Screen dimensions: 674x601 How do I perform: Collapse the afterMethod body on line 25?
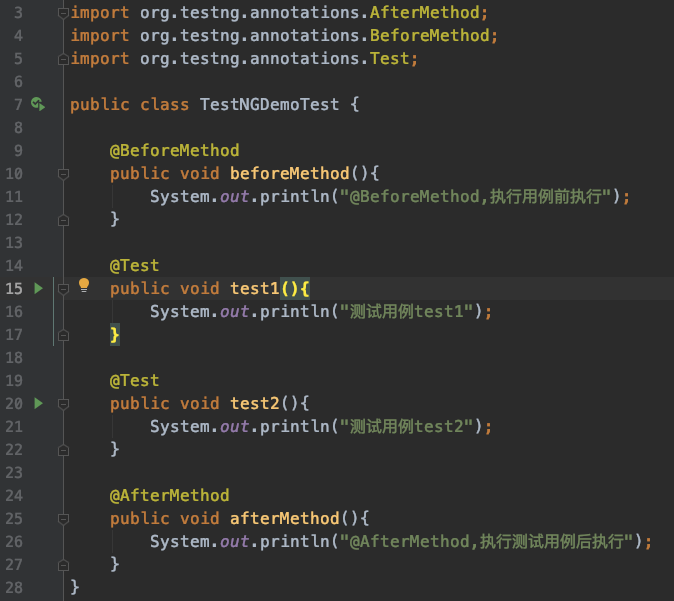[x=63, y=519]
